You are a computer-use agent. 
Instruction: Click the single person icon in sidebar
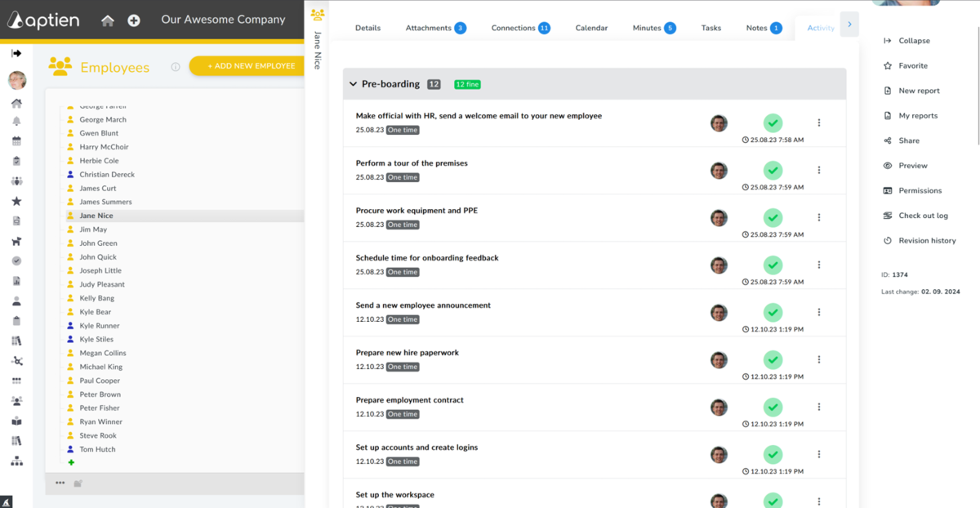(16, 301)
